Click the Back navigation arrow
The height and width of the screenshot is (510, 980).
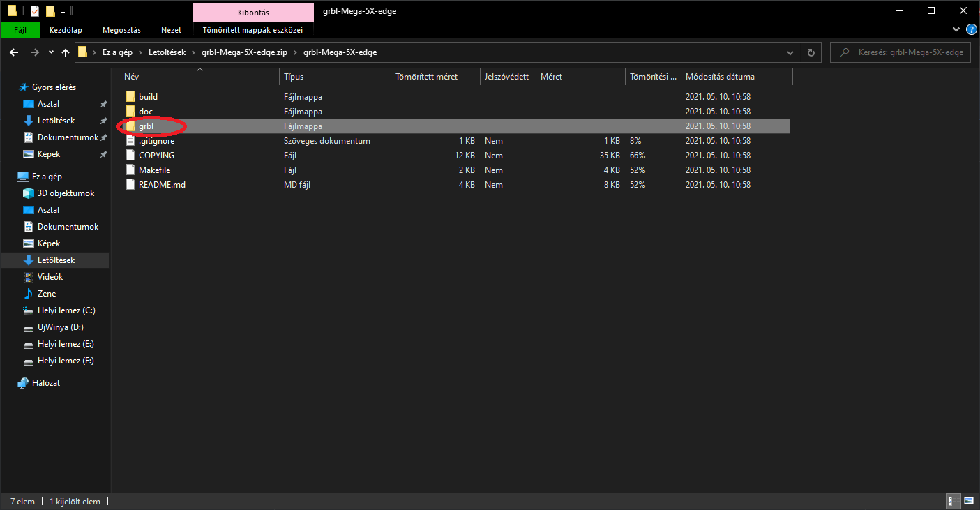click(14, 52)
